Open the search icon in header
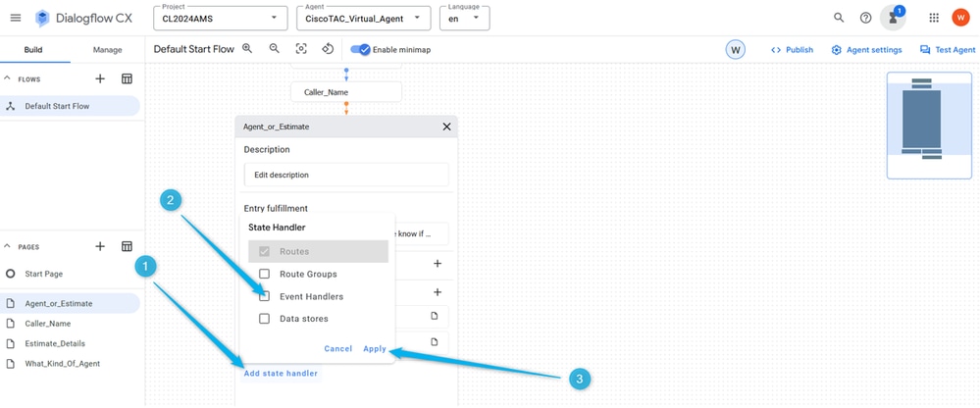 pyautogui.click(x=839, y=18)
